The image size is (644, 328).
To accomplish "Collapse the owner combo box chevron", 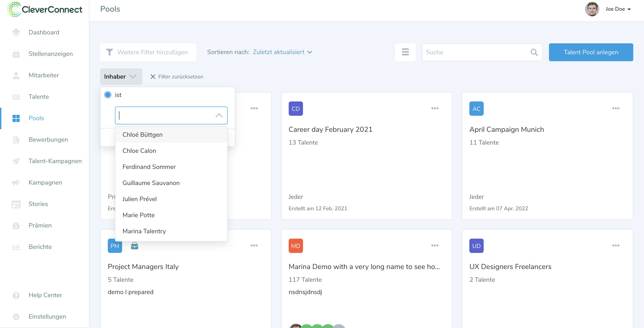I will point(219,116).
